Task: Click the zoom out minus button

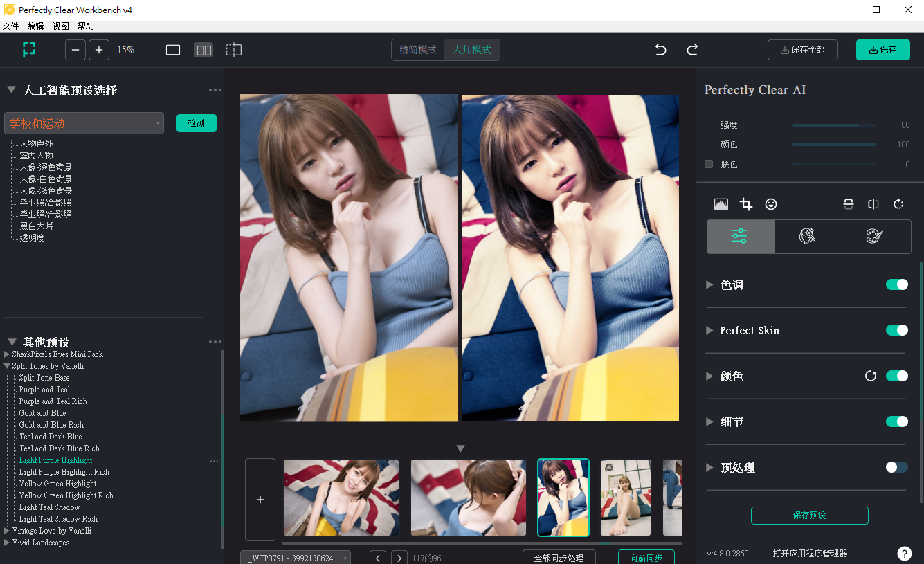Action: pos(75,50)
